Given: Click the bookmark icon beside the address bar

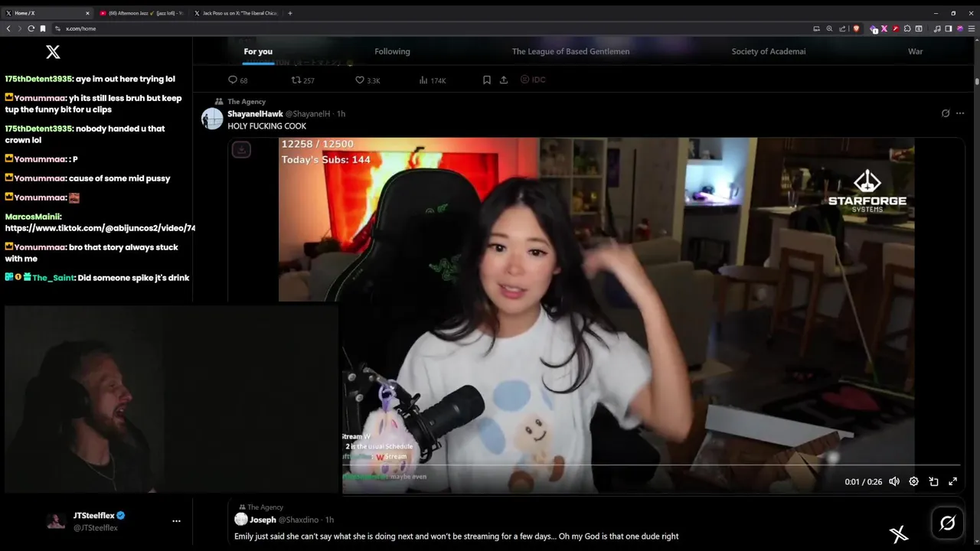Looking at the screenshot, I should click(x=43, y=28).
